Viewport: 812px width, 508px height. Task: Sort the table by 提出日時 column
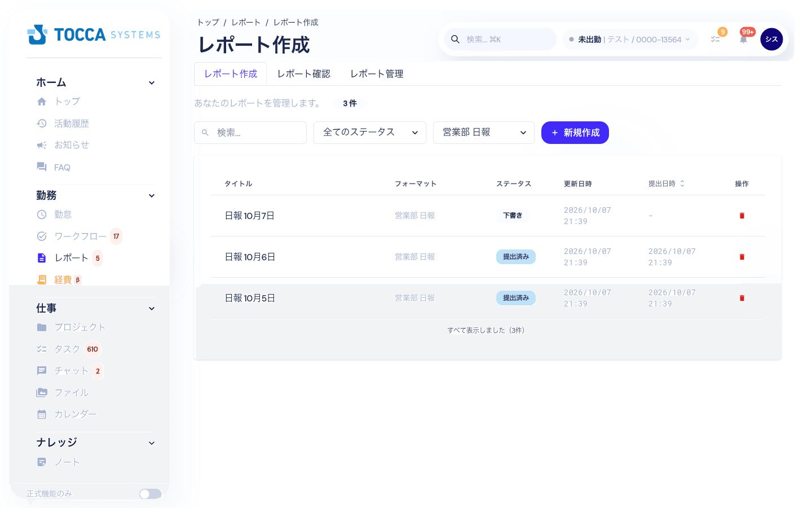pyautogui.click(x=667, y=184)
